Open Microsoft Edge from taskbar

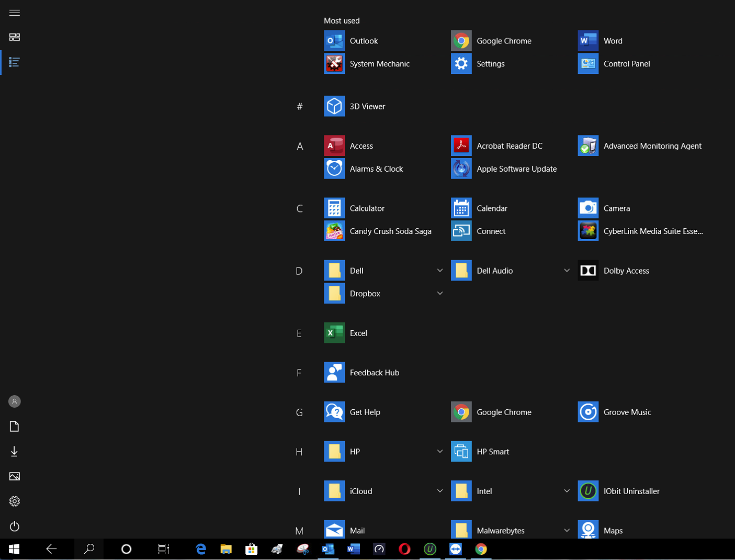click(x=201, y=549)
